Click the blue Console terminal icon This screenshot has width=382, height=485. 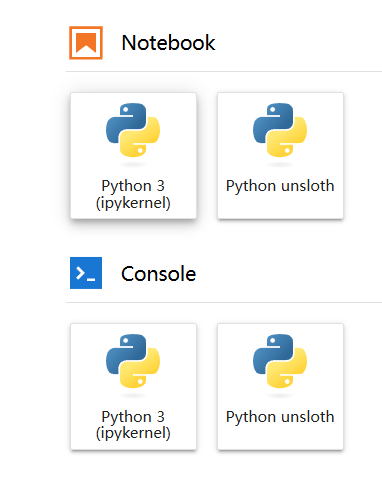[86, 273]
